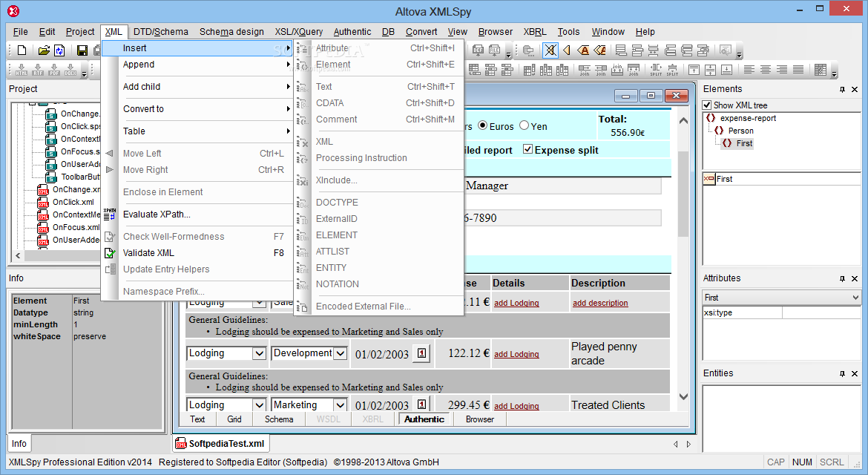Screen dimensions: 868x475
Task: Click add Lodging link in Development row
Action: [x=516, y=354]
